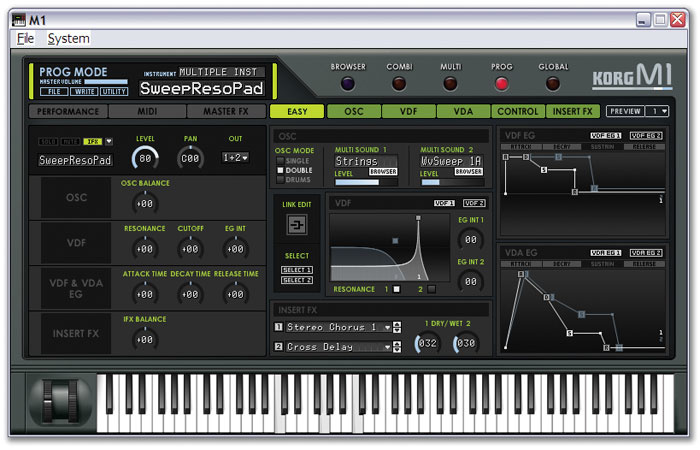Image resolution: width=700 pixels, height=450 pixels.
Task: Switch to the VDF tab
Action: pos(408,112)
